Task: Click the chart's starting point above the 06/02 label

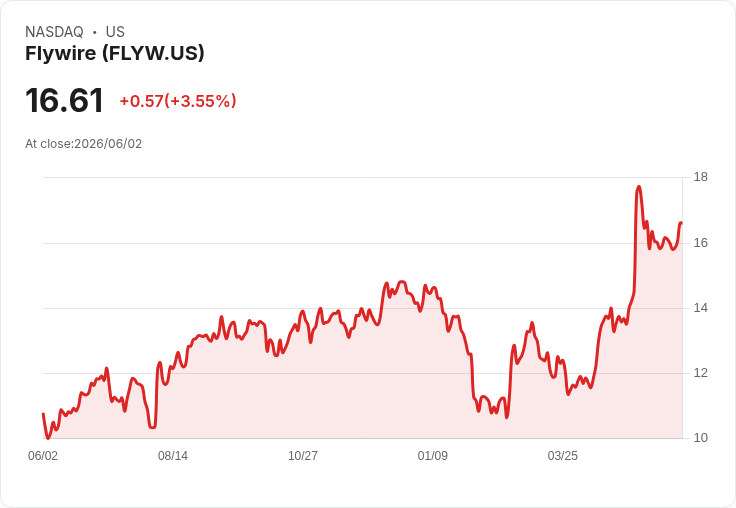Action: (43, 414)
